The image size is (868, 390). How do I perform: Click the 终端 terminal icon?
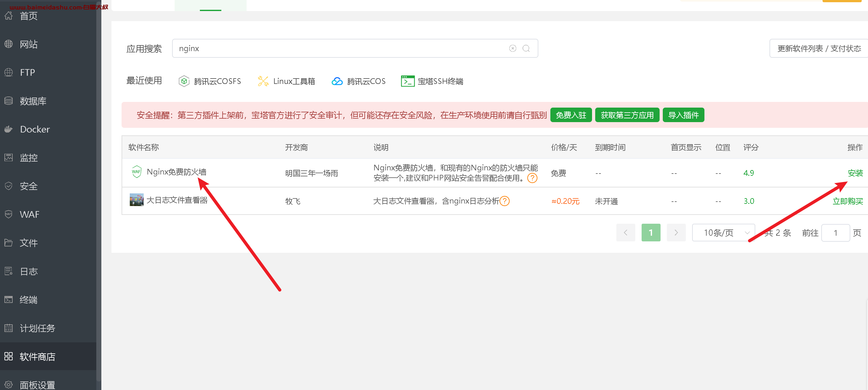(9, 299)
